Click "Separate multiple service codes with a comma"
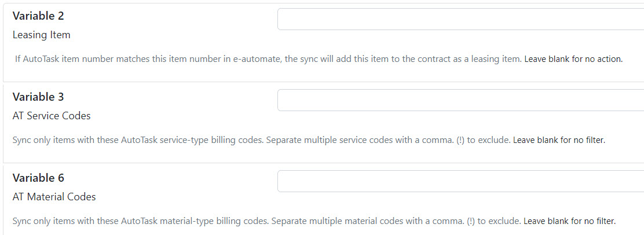Screen dimensions: 644x235 click(x=359, y=140)
